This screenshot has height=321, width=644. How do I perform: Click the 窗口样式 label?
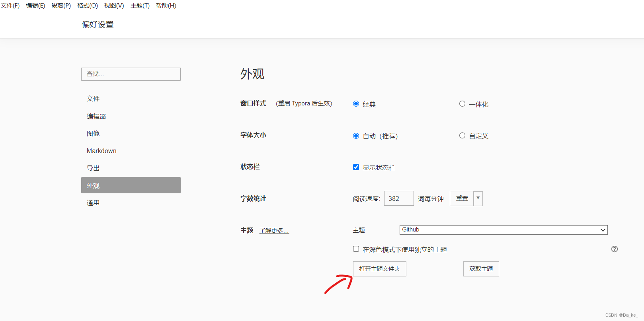(253, 103)
